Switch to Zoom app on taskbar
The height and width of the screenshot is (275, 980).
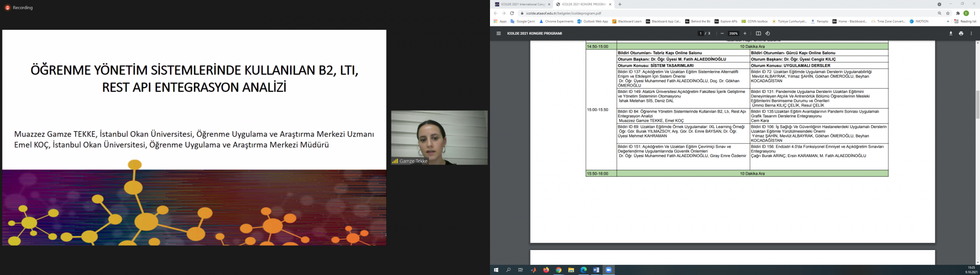click(x=609, y=270)
